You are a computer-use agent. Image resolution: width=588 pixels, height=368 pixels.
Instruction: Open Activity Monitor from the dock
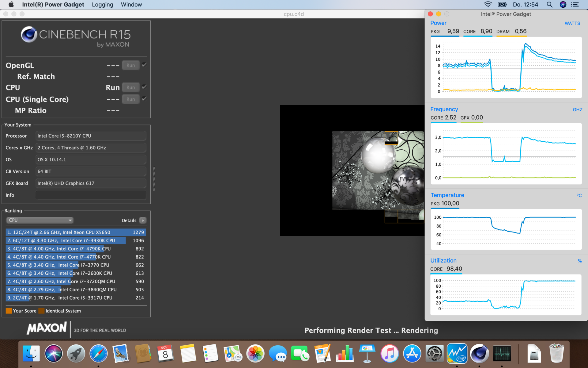click(502, 354)
